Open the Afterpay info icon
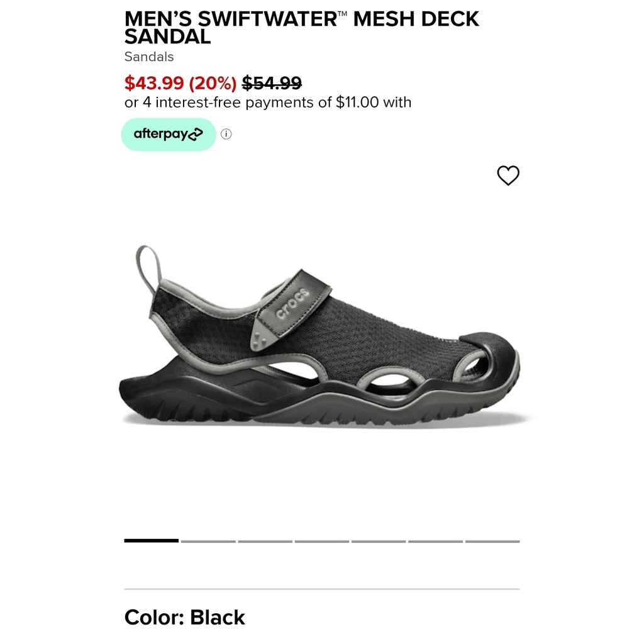 pos(226,134)
